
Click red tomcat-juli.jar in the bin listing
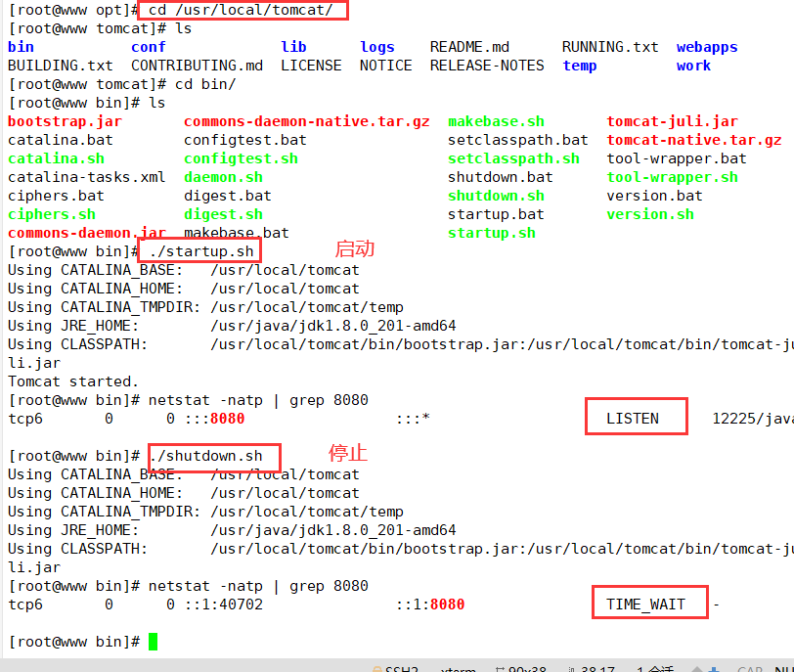point(672,121)
